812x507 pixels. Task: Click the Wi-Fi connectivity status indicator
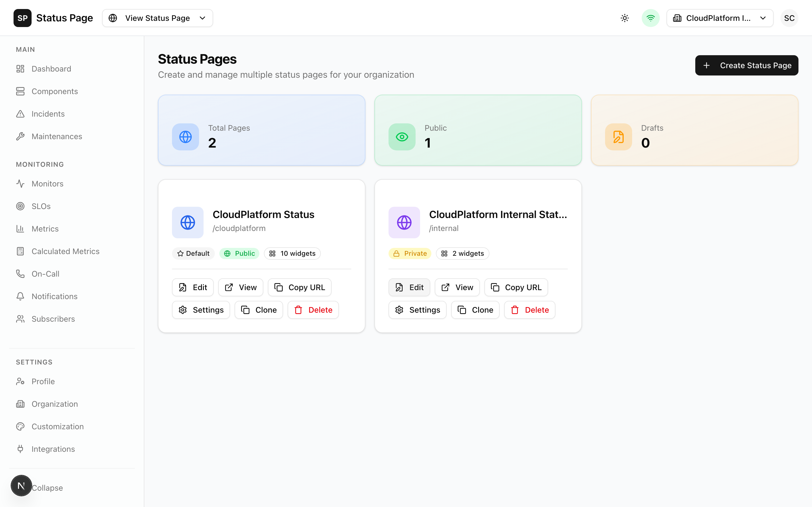pos(650,18)
